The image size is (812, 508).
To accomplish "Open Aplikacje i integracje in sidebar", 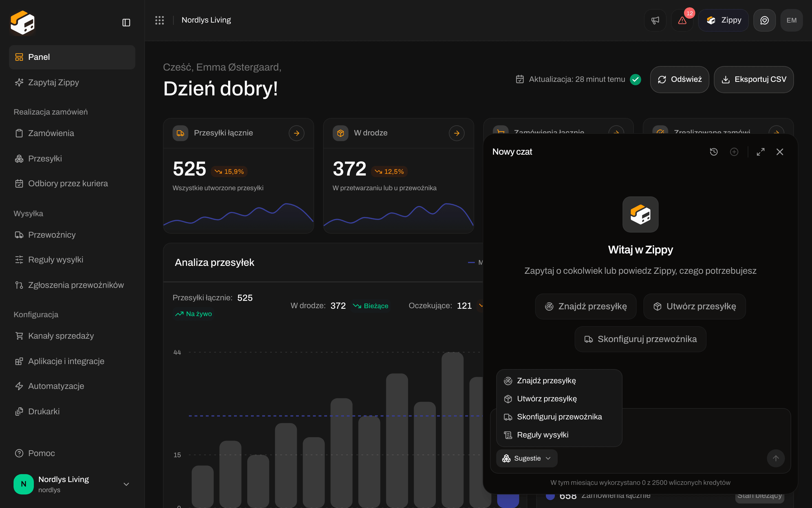I will click(72, 361).
